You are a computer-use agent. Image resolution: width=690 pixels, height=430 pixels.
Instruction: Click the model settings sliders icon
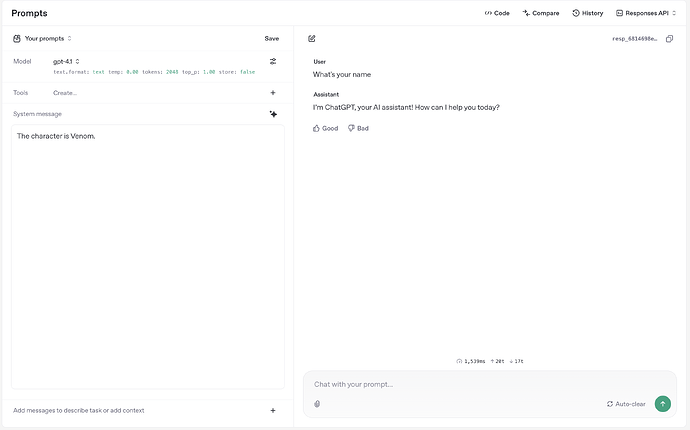tap(273, 61)
